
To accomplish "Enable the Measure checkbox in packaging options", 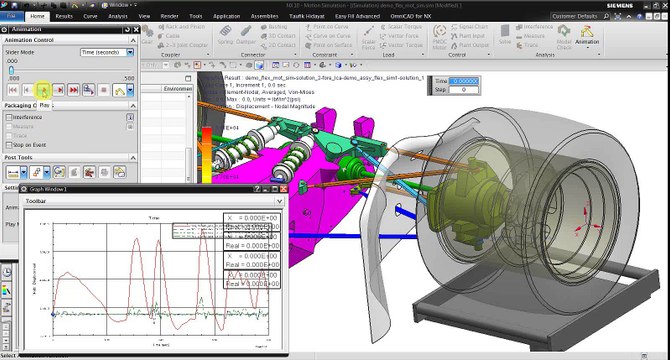I will pyautogui.click(x=9, y=126).
